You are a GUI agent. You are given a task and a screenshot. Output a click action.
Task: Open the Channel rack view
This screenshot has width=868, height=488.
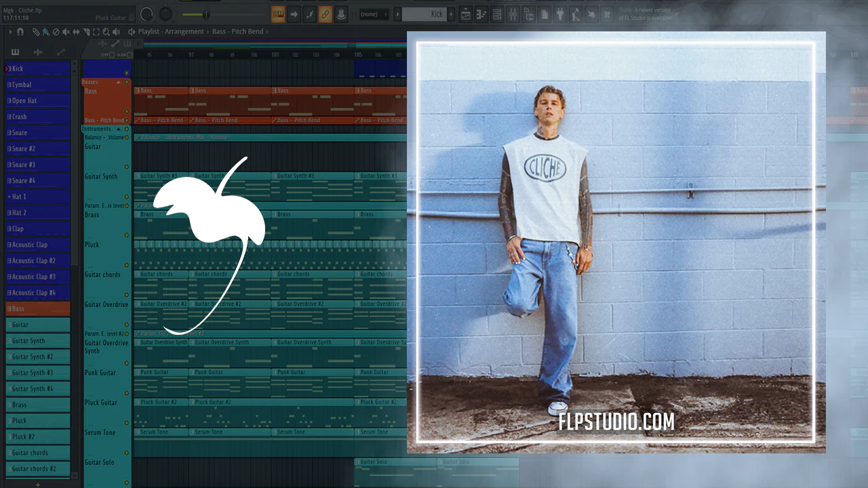pos(497,14)
